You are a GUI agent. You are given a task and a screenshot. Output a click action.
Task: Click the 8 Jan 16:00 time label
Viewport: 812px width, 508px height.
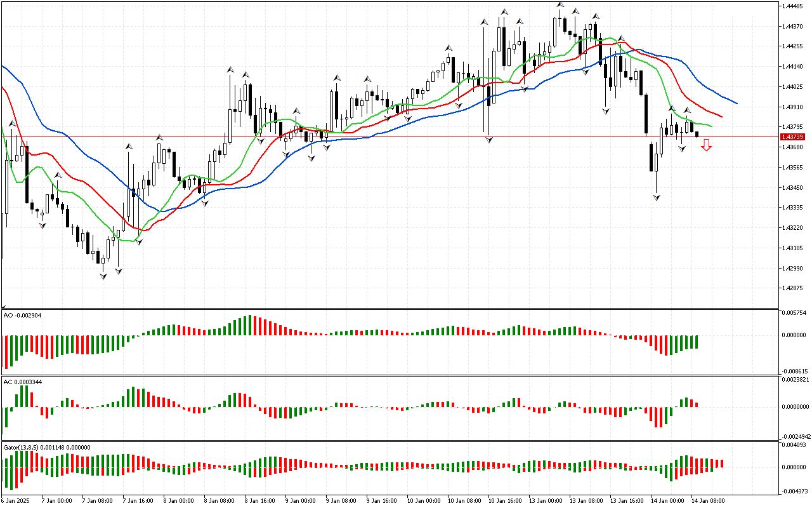click(x=259, y=500)
